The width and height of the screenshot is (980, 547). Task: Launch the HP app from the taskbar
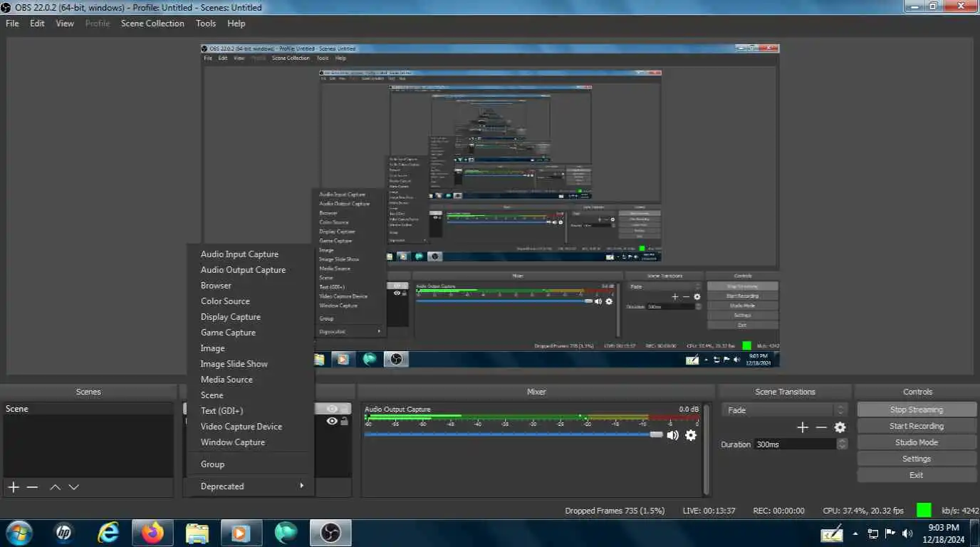tap(64, 533)
